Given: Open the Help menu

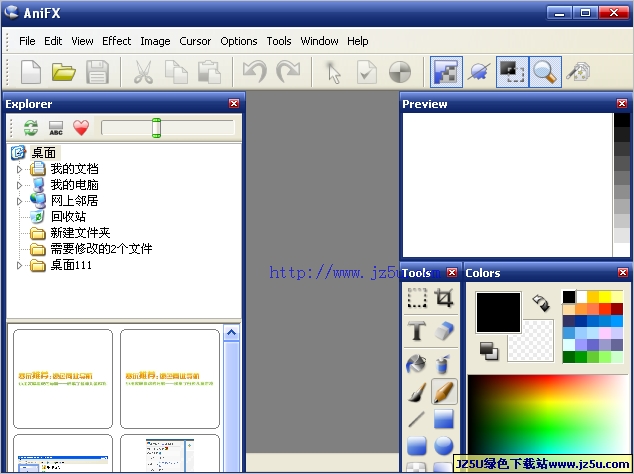Looking at the screenshot, I should pos(357,41).
